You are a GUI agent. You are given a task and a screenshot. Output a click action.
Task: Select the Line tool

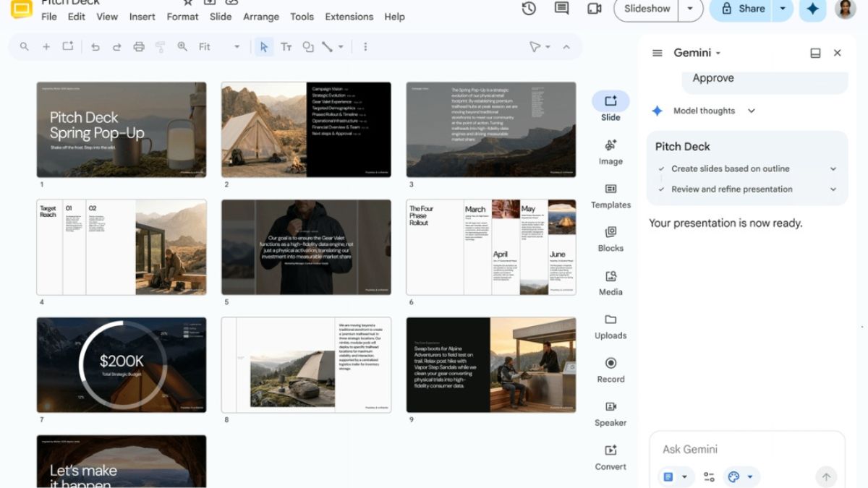pos(327,47)
